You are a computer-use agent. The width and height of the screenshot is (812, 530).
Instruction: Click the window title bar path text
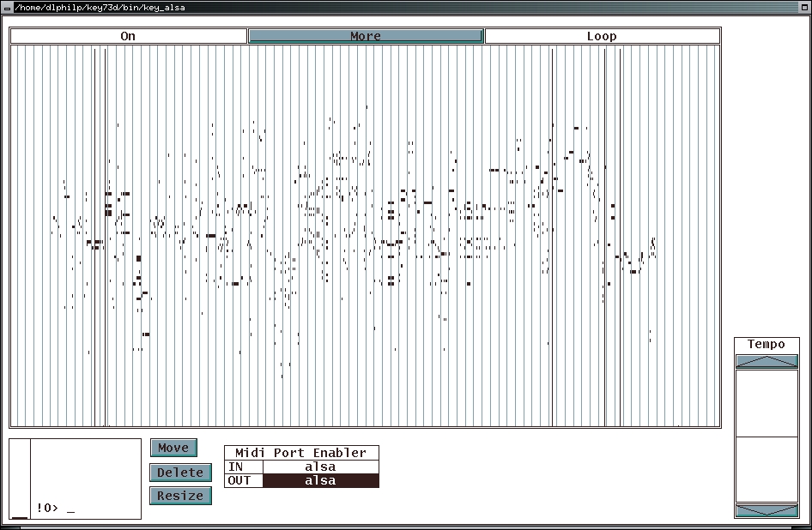pyautogui.click(x=100, y=7)
